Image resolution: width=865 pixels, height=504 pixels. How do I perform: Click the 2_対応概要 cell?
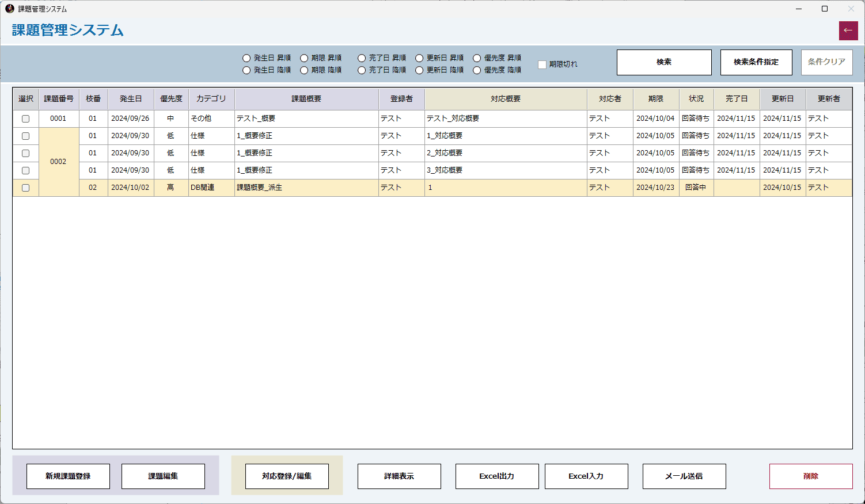(506, 153)
